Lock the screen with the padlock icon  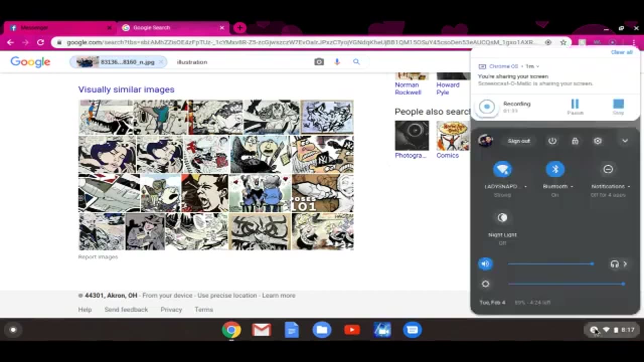point(575,141)
